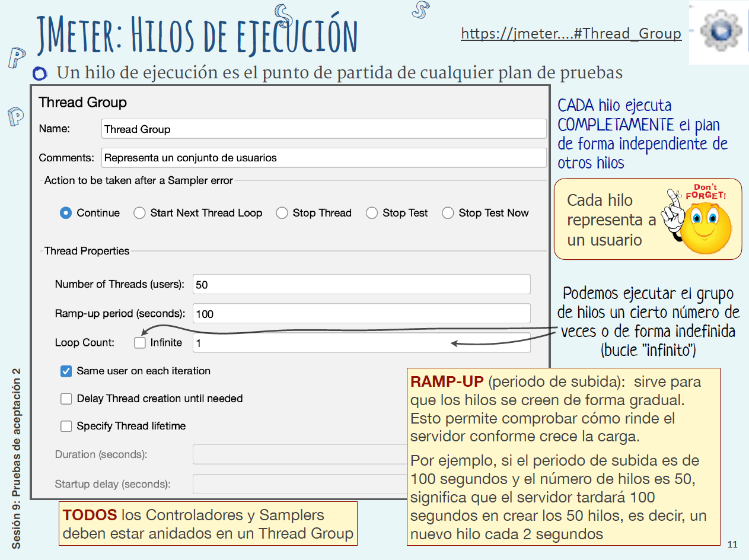Click the Startup delay seconds field

click(297, 484)
